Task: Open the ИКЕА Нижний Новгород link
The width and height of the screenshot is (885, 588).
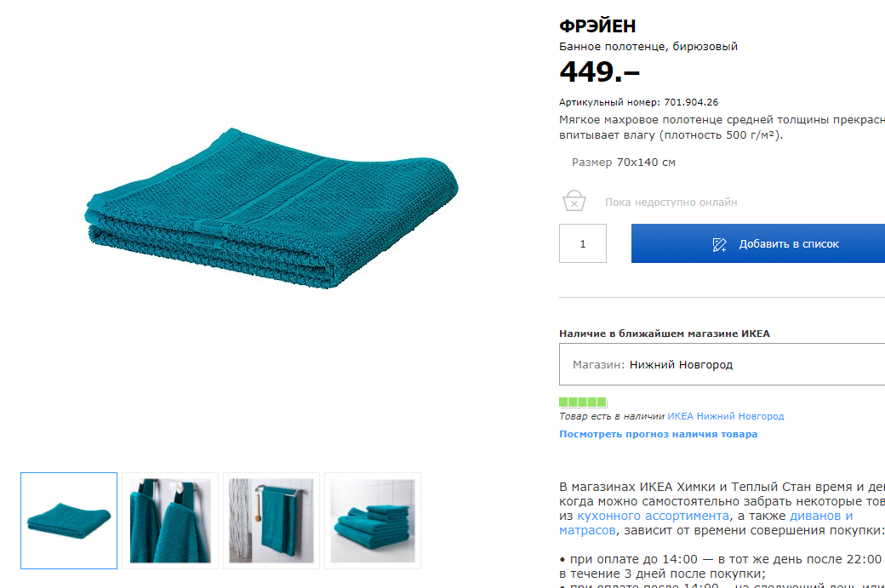Action: point(725,416)
